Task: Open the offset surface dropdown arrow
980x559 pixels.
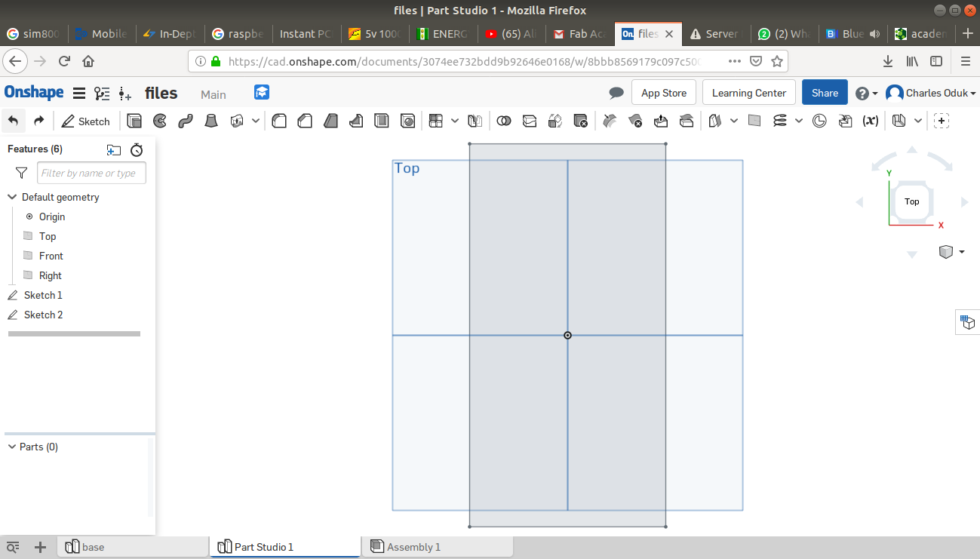Action: pos(734,121)
